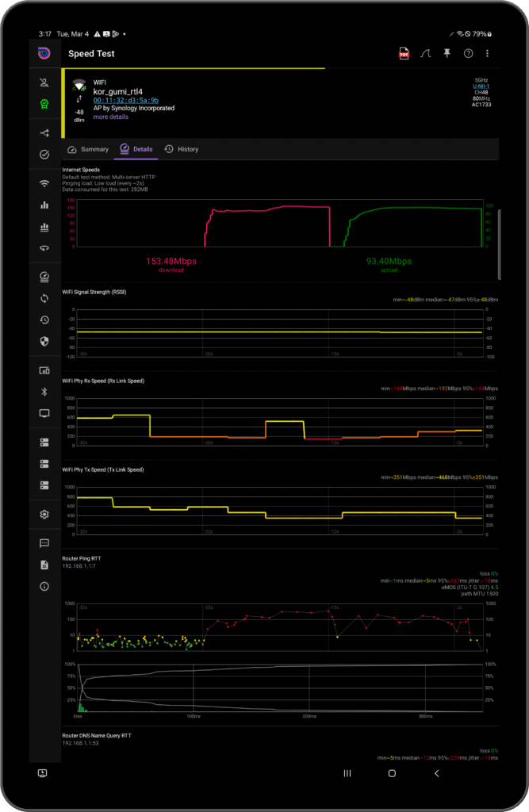Open help via the question mark icon
Screen dimensions: 529x812
469,53
